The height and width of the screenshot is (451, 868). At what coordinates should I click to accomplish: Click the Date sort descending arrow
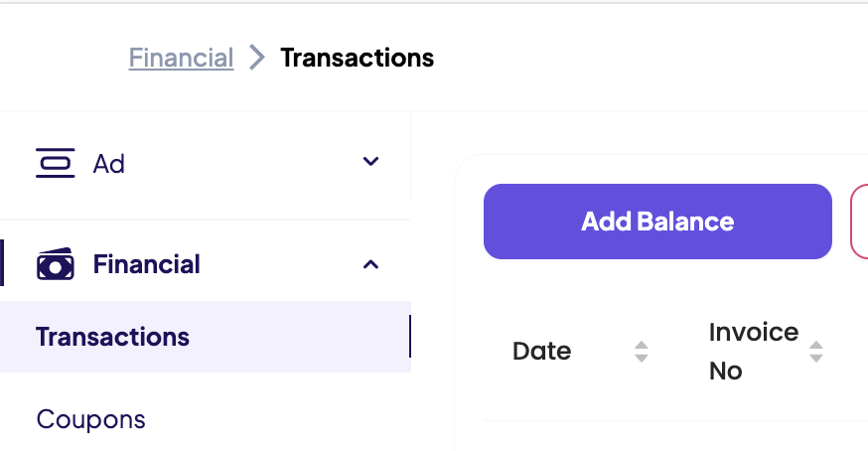(642, 358)
